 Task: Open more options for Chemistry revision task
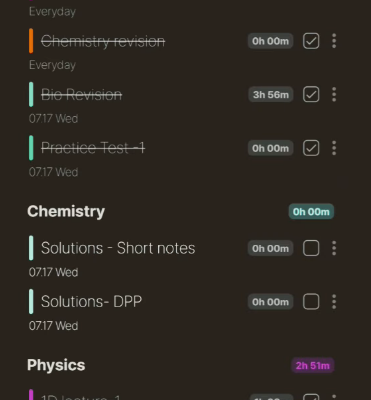coord(334,41)
